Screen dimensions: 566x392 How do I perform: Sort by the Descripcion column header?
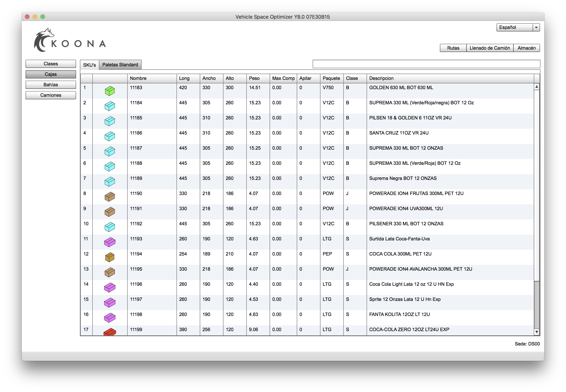tap(450, 78)
